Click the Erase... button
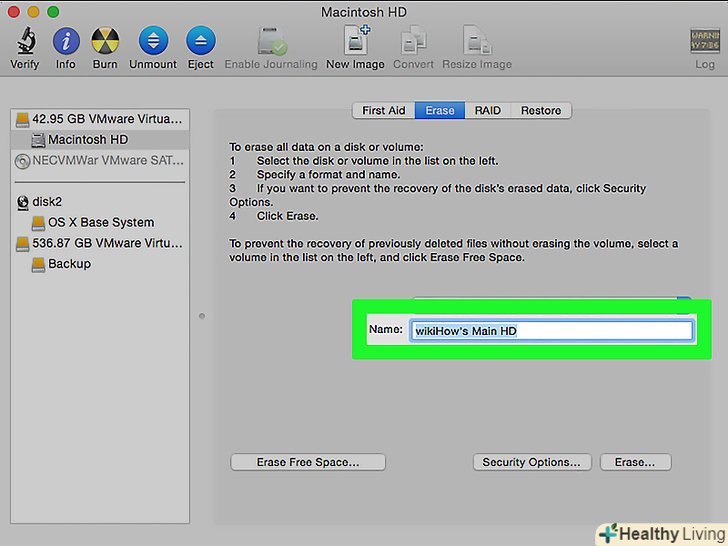Viewport: 728px width, 546px height. coord(635,462)
